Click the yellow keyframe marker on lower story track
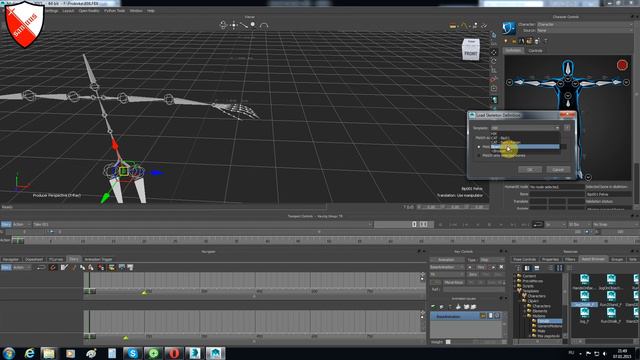The height and width of the screenshot is (360, 640). (126, 338)
